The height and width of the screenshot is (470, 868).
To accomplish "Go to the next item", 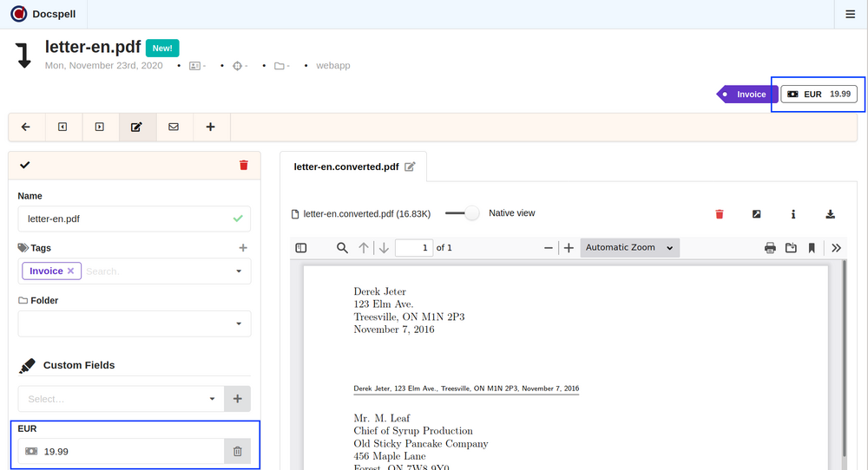I will tap(100, 127).
